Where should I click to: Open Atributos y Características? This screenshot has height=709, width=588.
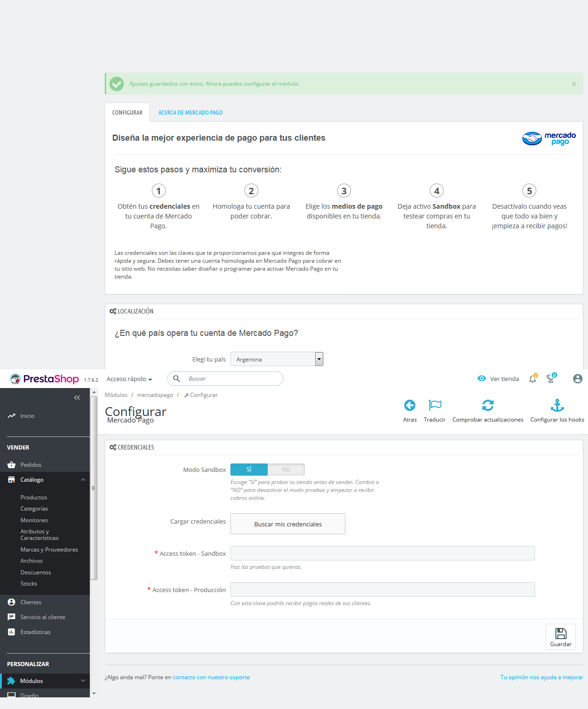(40, 535)
